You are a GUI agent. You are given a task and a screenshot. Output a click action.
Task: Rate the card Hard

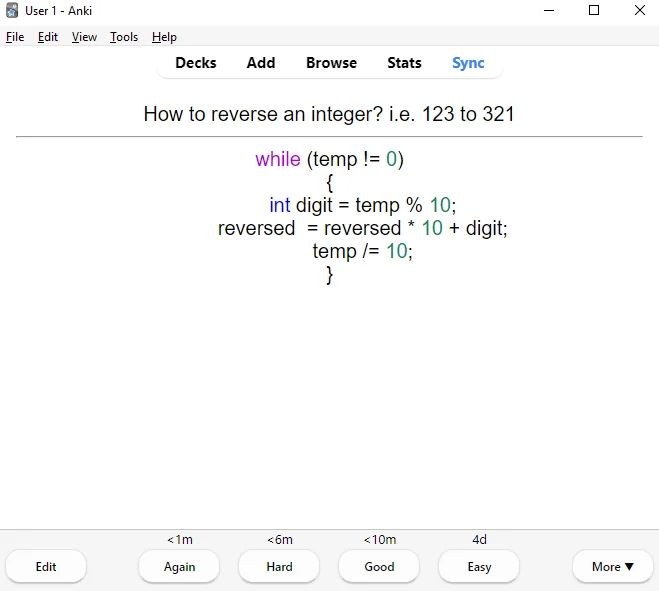point(279,567)
